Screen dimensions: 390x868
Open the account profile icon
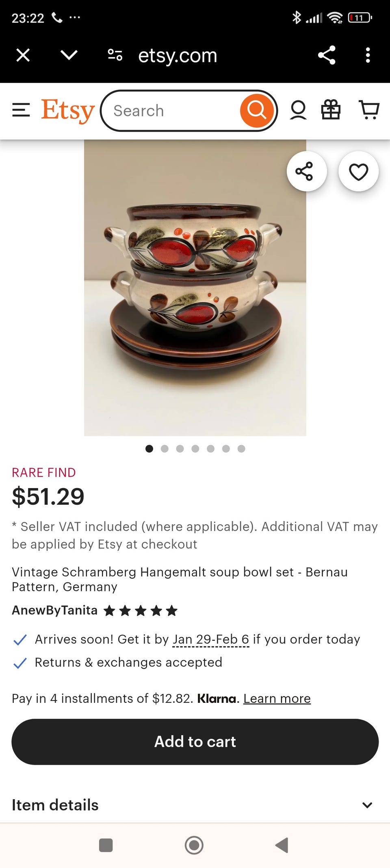(298, 110)
